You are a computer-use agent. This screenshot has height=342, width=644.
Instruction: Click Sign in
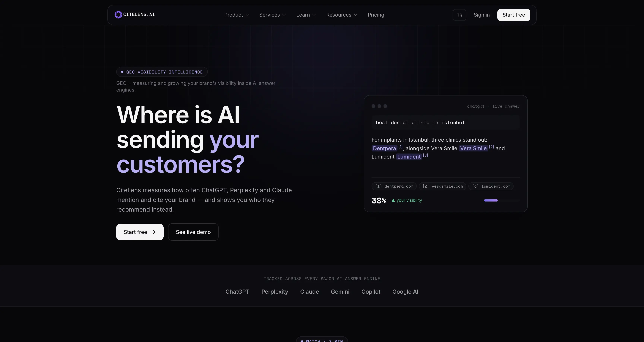click(482, 15)
